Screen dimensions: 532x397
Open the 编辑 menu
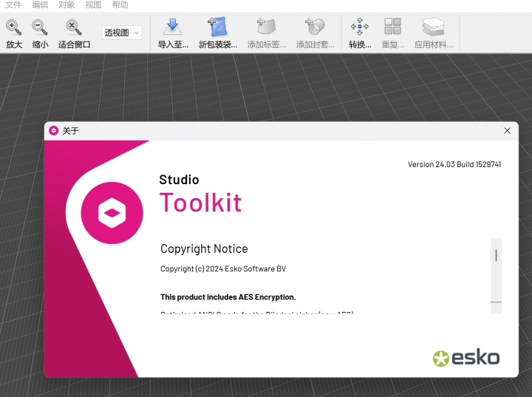click(x=40, y=4)
